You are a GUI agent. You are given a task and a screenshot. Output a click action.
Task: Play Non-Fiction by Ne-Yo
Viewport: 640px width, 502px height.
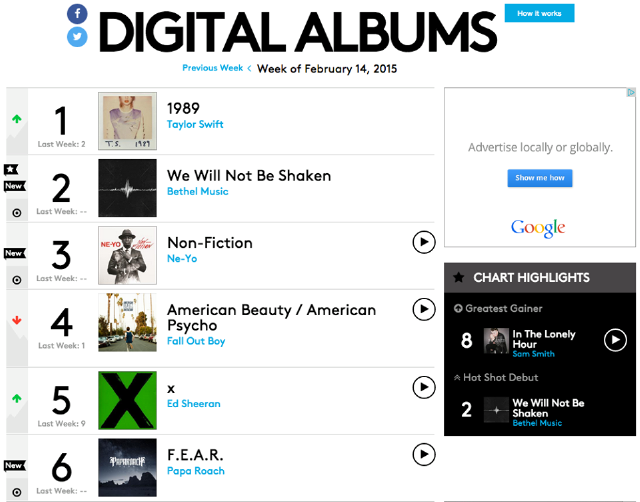coord(423,241)
